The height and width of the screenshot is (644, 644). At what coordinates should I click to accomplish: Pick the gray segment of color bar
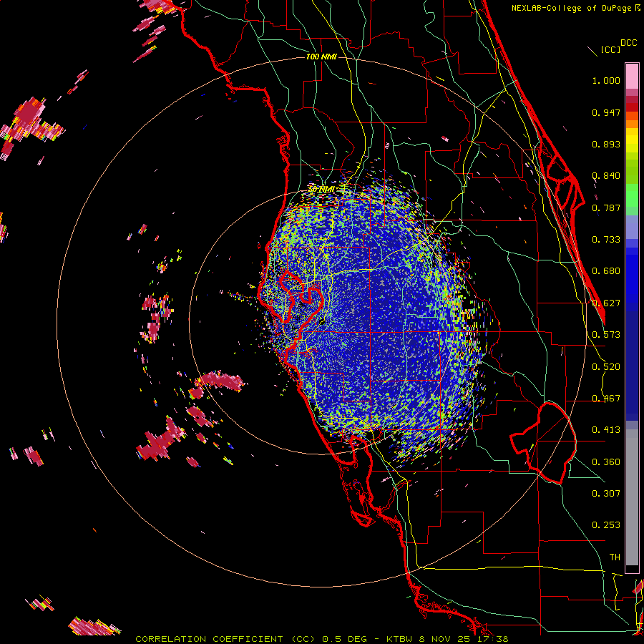(632, 497)
